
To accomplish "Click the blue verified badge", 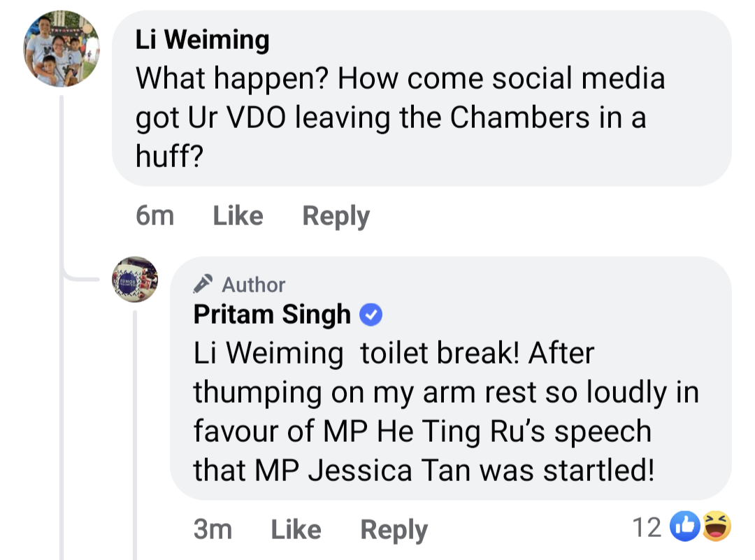I will click(x=371, y=316).
